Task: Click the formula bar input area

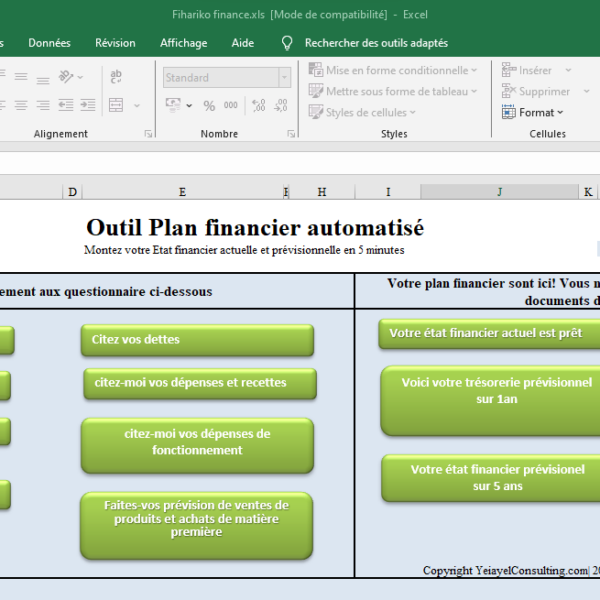Action: pos(300,164)
